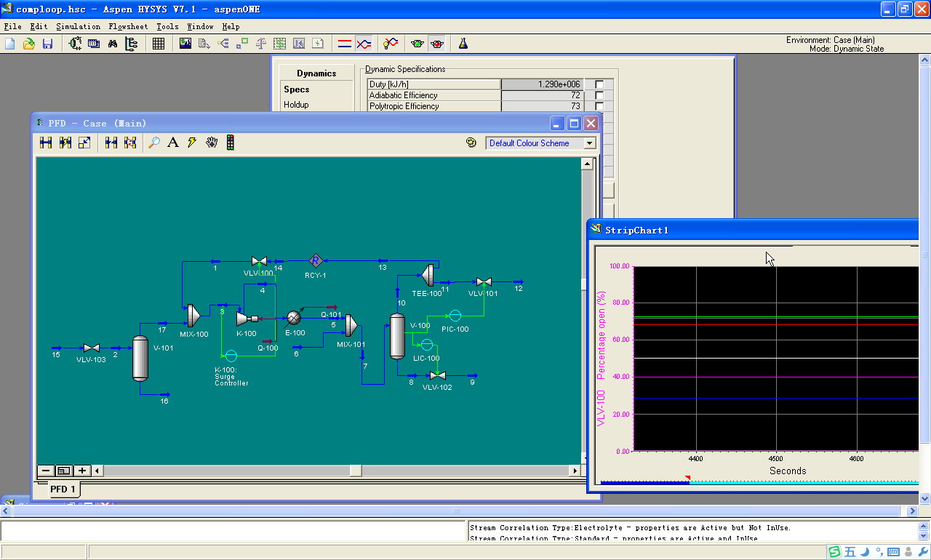
Task: Click the light bulb assistant icon
Action: pos(391,44)
